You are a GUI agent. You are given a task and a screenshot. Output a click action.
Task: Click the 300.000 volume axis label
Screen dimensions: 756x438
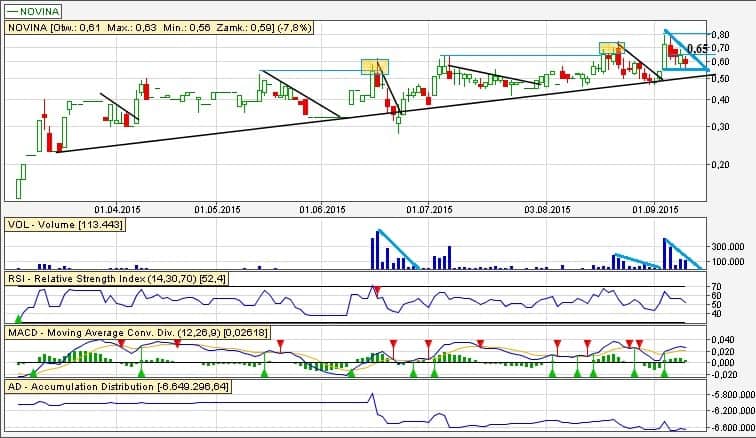pos(726,245)
